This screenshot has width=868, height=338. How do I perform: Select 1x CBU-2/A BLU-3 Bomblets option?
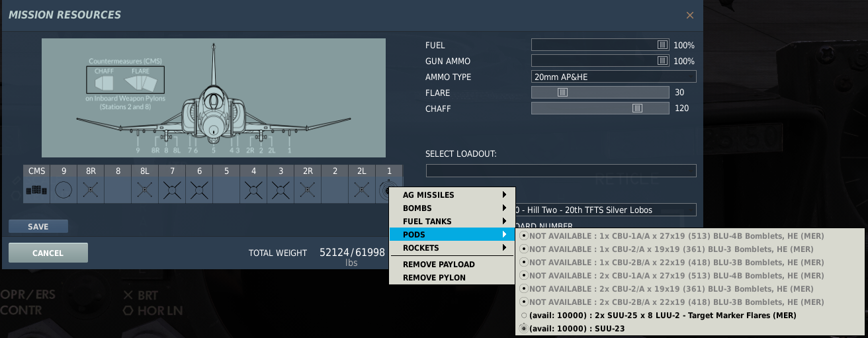pyautogui.click(x=689, y=249)
